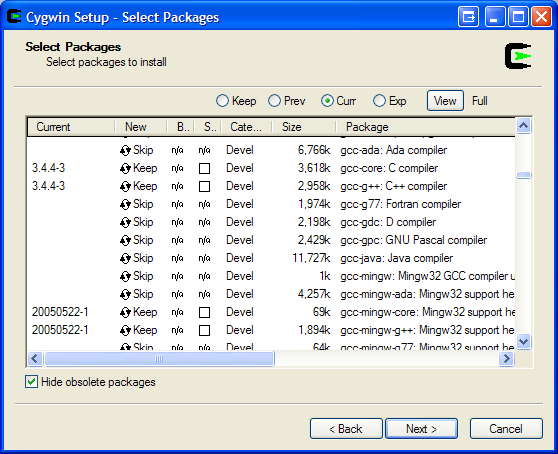Click the Cancel button

506,429
